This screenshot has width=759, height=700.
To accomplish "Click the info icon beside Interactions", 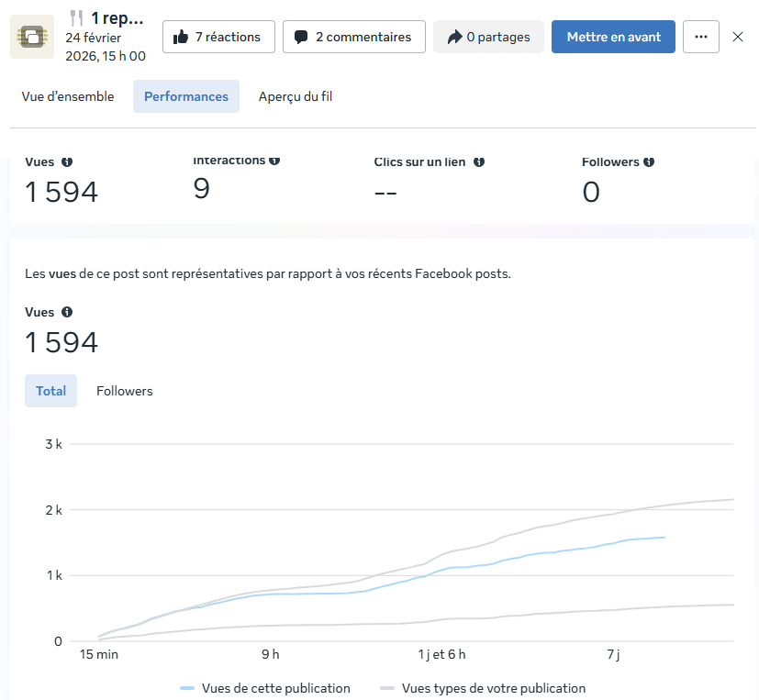I will [274, 161].
